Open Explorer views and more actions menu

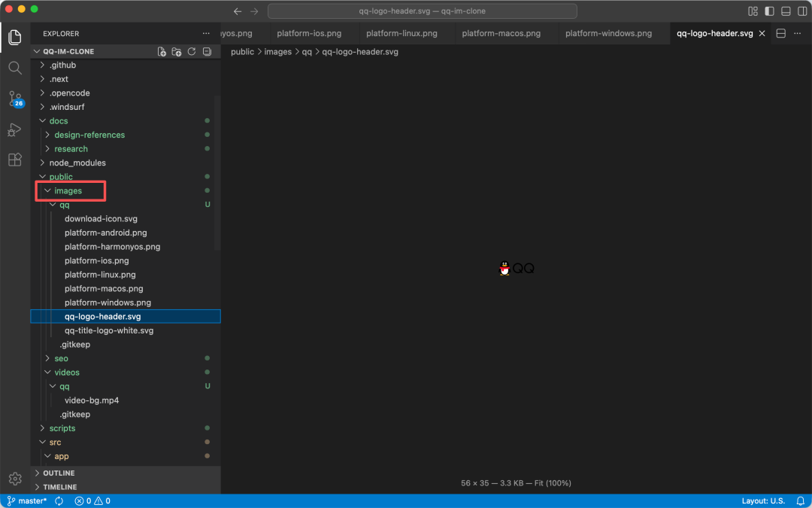coord(206,34)
